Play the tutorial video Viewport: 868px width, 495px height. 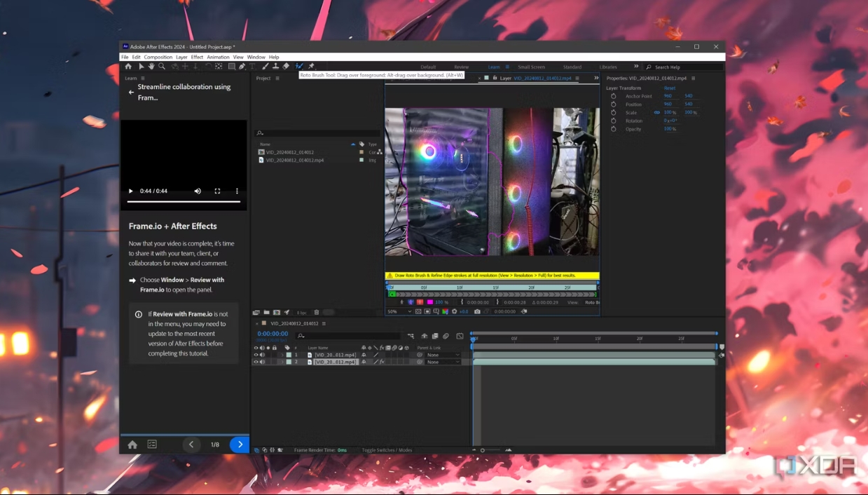(130, 191)
